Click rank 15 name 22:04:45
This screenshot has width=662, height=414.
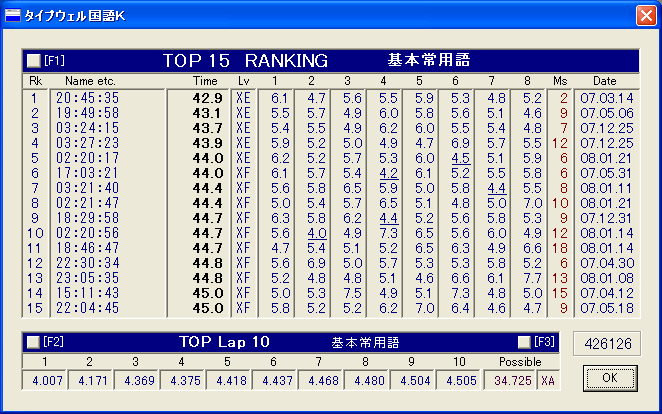click(x=88, y=308)
